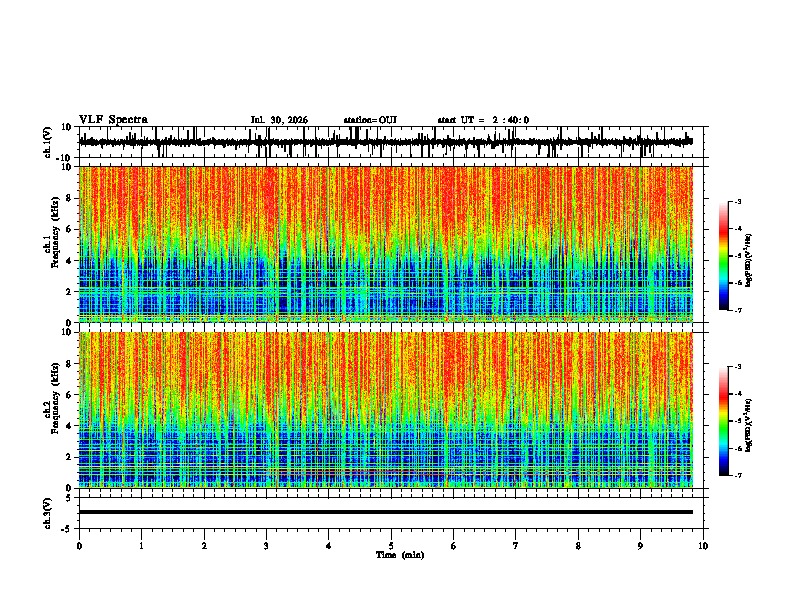Click the "9" tick on the time axis
Screen dimensions: 792x612
tap(640, 546)
